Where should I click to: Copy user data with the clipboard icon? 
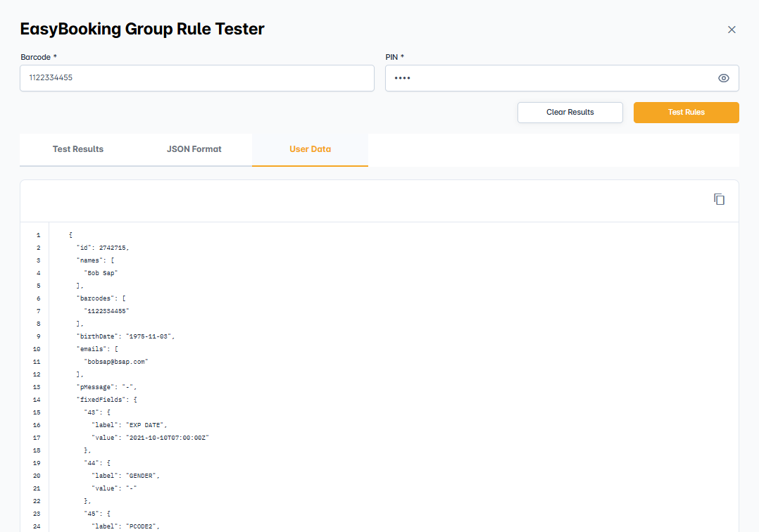pos(719,200)
